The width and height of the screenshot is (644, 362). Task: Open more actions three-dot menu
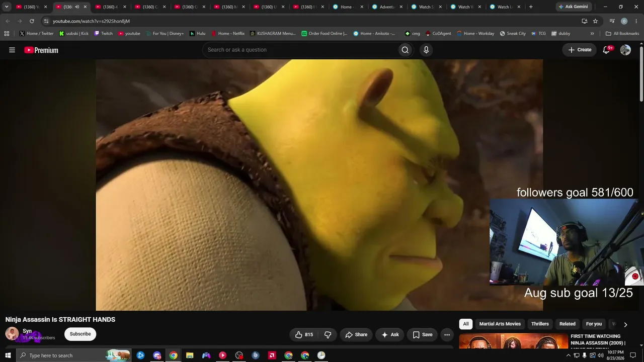tap(447, 334)
